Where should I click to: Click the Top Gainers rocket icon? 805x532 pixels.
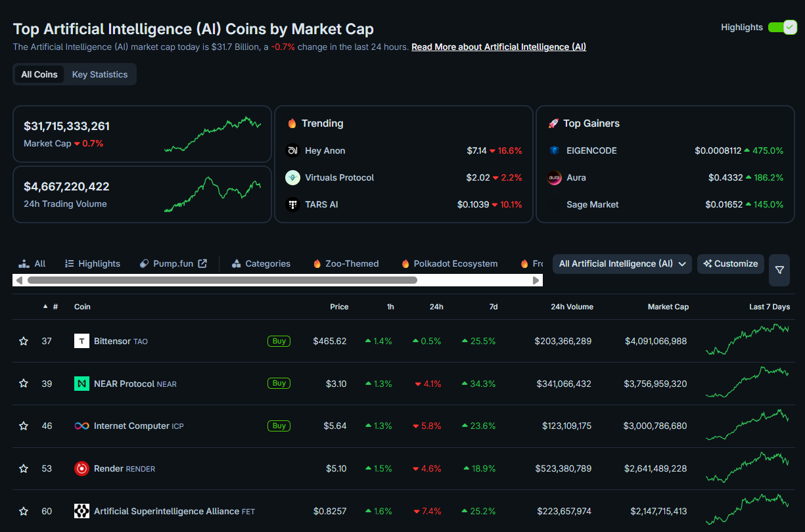pyautogui.click(x=553, y=123)
